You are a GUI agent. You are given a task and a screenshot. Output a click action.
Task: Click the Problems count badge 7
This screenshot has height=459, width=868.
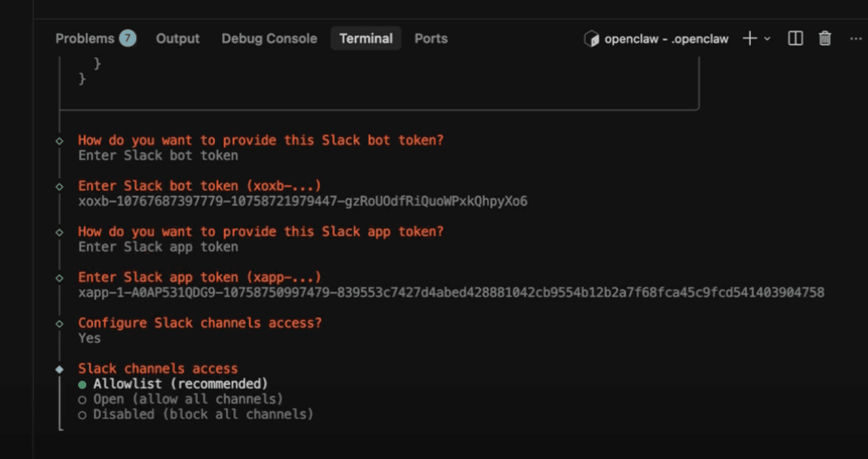[x=128, y=38]
